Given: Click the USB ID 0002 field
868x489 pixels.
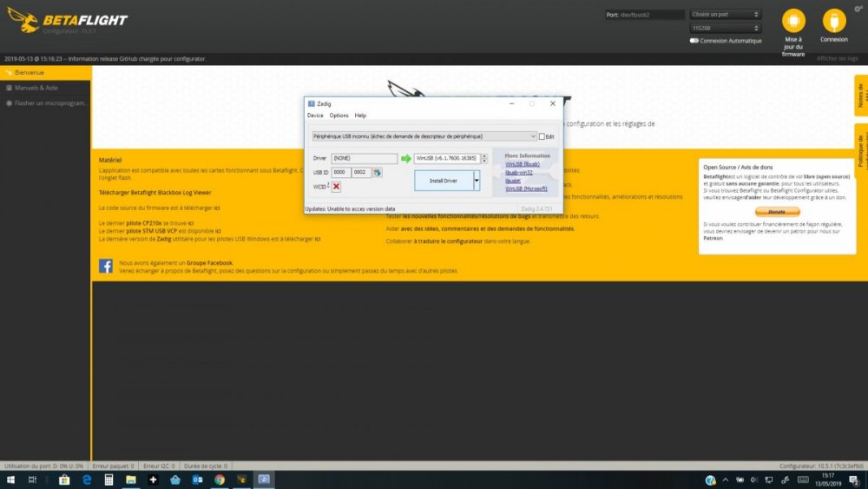Looking at the screenshot, I should coord(361,172).
